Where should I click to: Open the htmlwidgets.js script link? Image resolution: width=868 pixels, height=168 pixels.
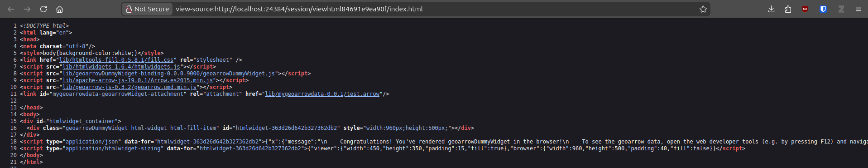tap(121, 67)
